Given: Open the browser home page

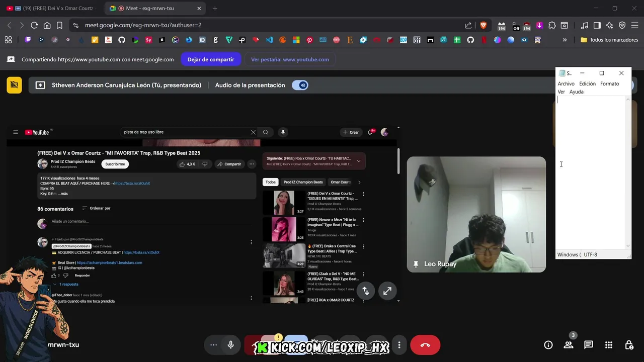Looking at the screenshot, I should (x=47, y=25).
